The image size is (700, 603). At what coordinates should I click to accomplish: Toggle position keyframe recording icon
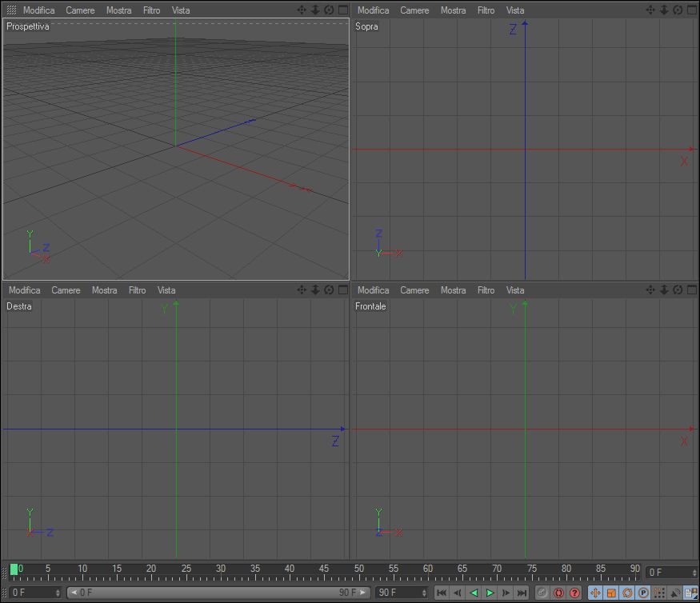(595, 593)
